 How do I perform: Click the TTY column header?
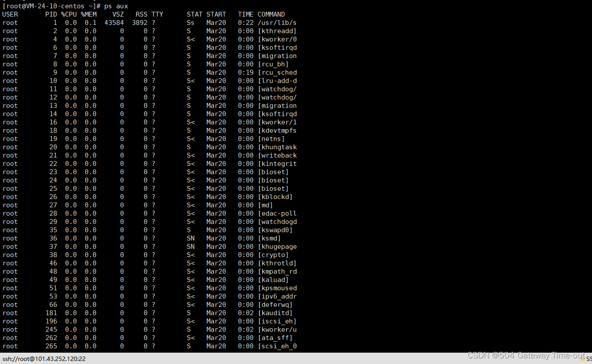(157, 14)
